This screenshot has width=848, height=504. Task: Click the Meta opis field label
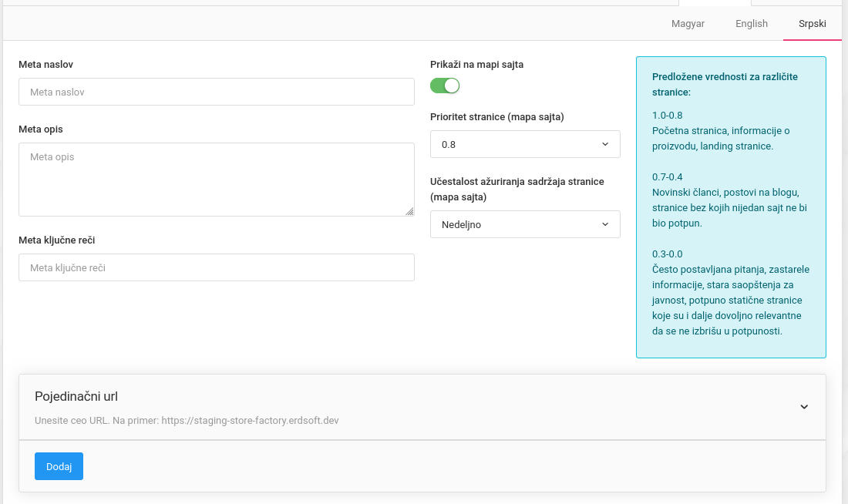(41, 129)
